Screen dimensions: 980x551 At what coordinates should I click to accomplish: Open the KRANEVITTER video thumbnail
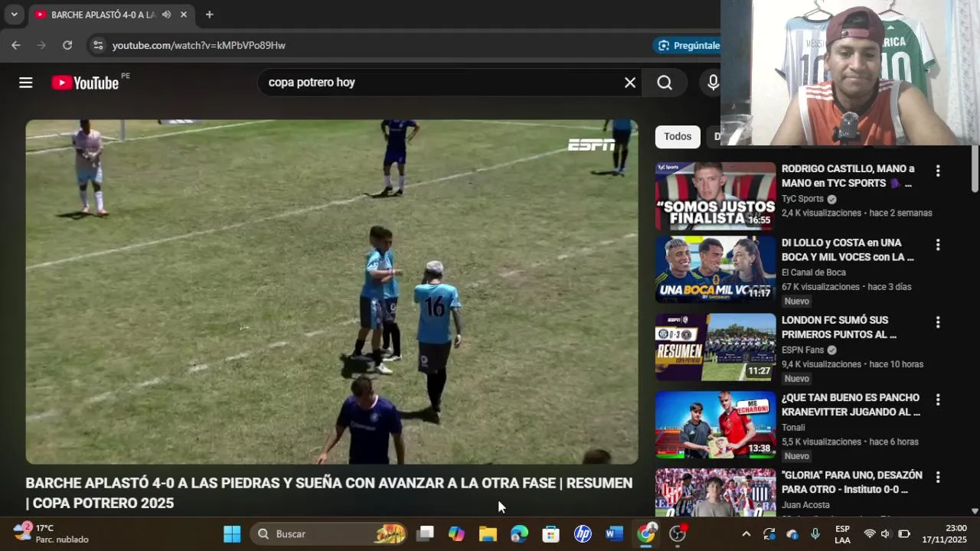(715, 425)
